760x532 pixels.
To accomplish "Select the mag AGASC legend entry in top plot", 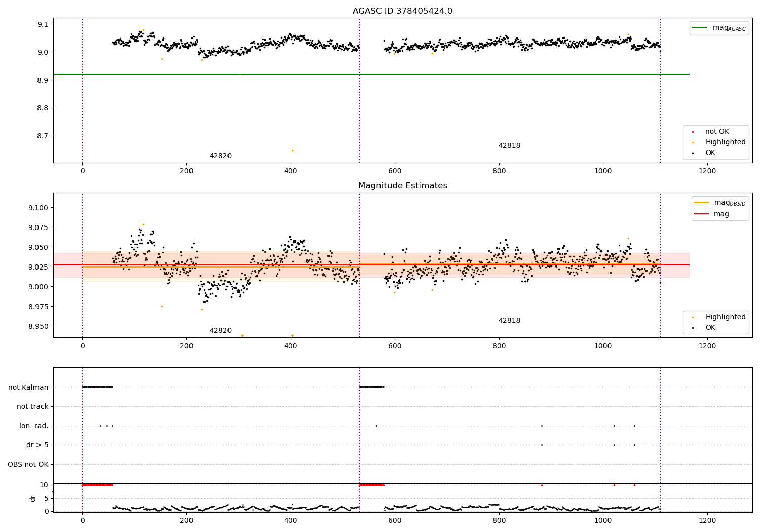I will (x=719, y=28).
